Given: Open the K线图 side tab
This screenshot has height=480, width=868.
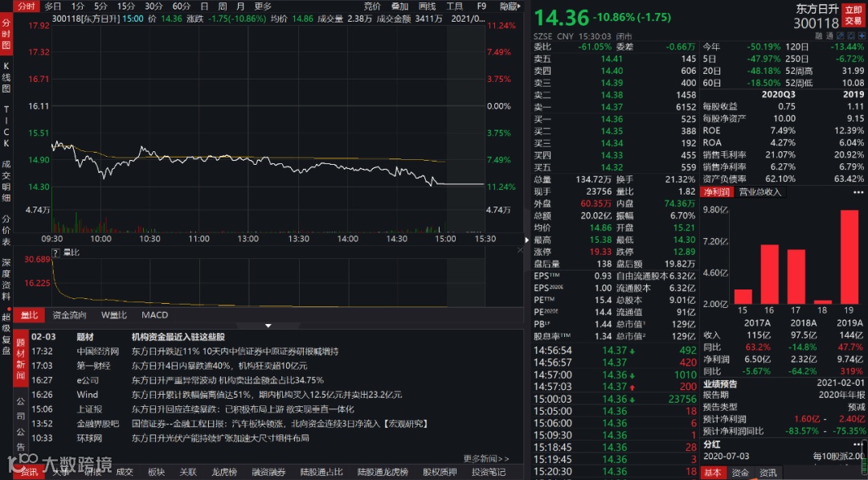Looking at the screenshot, I should 6,77.
